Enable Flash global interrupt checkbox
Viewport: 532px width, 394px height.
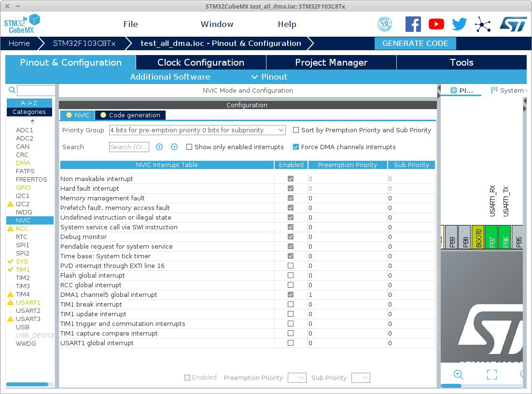point(291,275)
